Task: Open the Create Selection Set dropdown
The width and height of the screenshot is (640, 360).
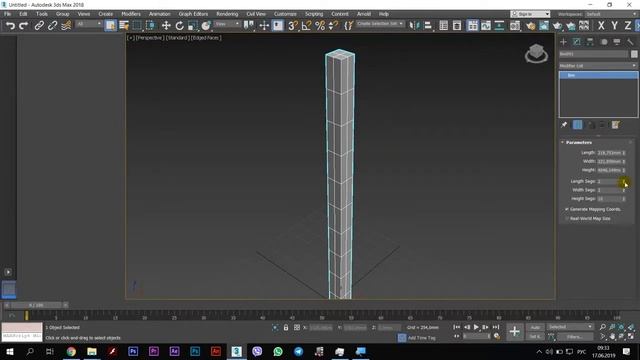Action: click(x=380, y=24)
